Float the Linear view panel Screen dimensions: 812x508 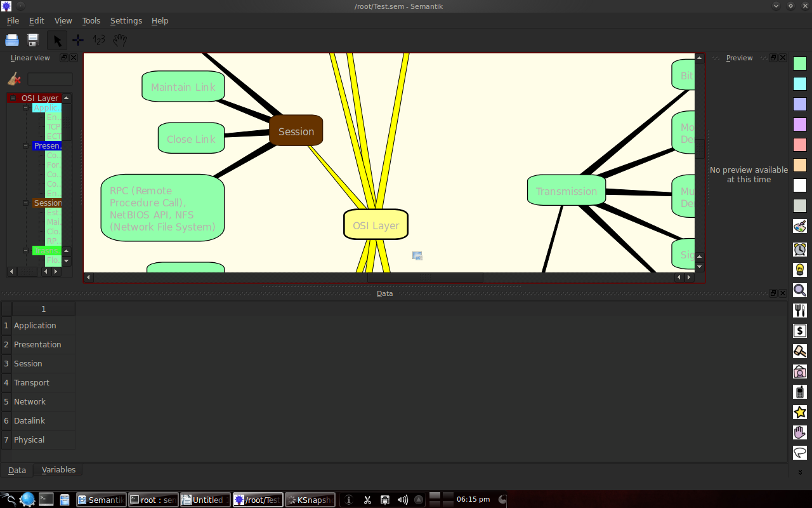click(x=64, y=58)
